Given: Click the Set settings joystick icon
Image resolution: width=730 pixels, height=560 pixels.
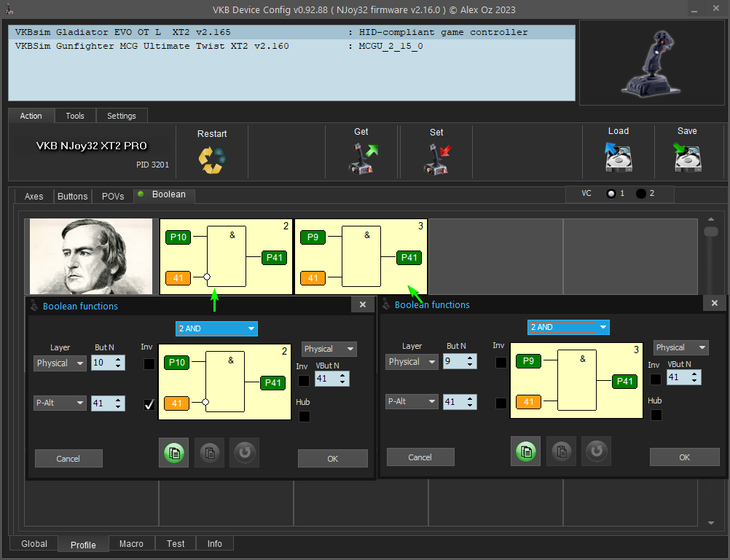Looking at the screenshot, I should [436, 158].
